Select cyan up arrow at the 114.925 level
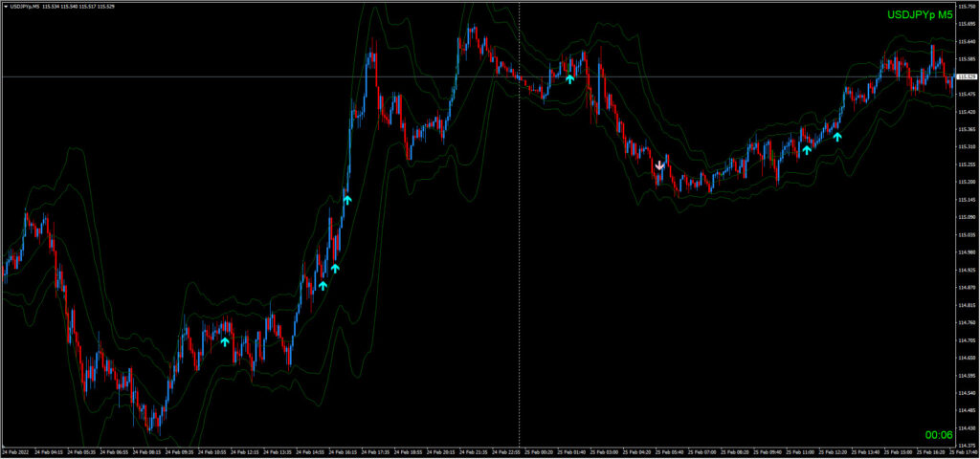The image size is (980, 459). click(335, 268)
